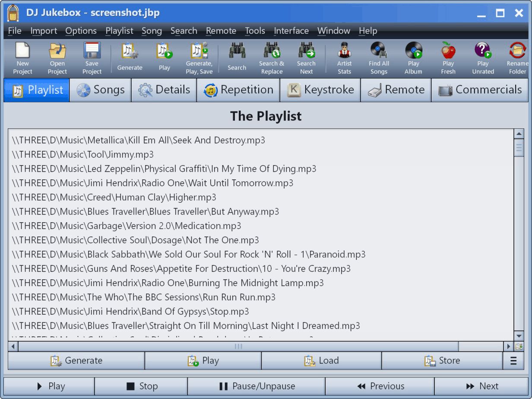Click the Play Album icon
Screen dimensions: 532x399
pyautogui.click(x=413, y=59)
